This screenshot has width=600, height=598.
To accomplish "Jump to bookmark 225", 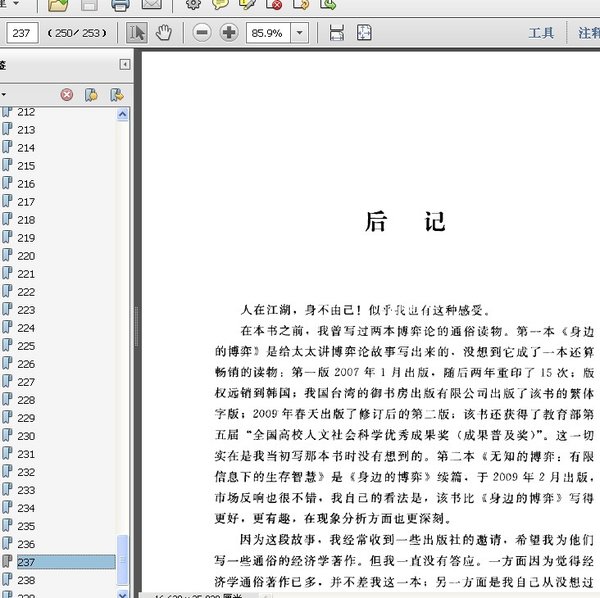I will coord(26,346).
